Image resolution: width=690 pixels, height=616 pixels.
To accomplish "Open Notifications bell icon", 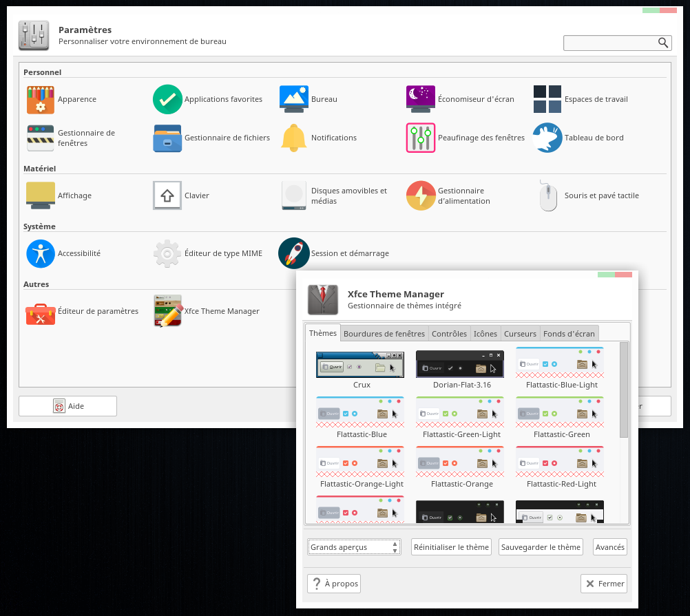I will tap(294, 138).
